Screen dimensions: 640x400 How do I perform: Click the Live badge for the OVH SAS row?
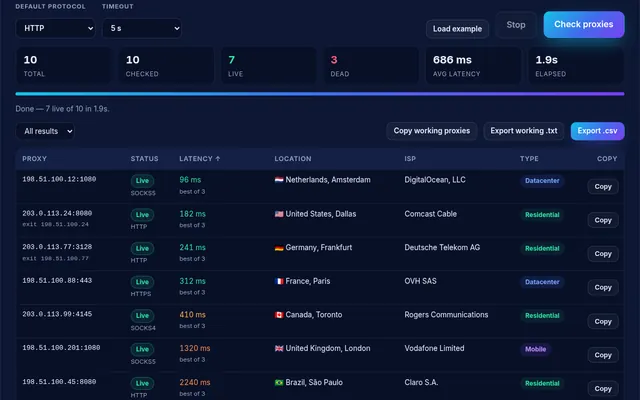point(142,282)
